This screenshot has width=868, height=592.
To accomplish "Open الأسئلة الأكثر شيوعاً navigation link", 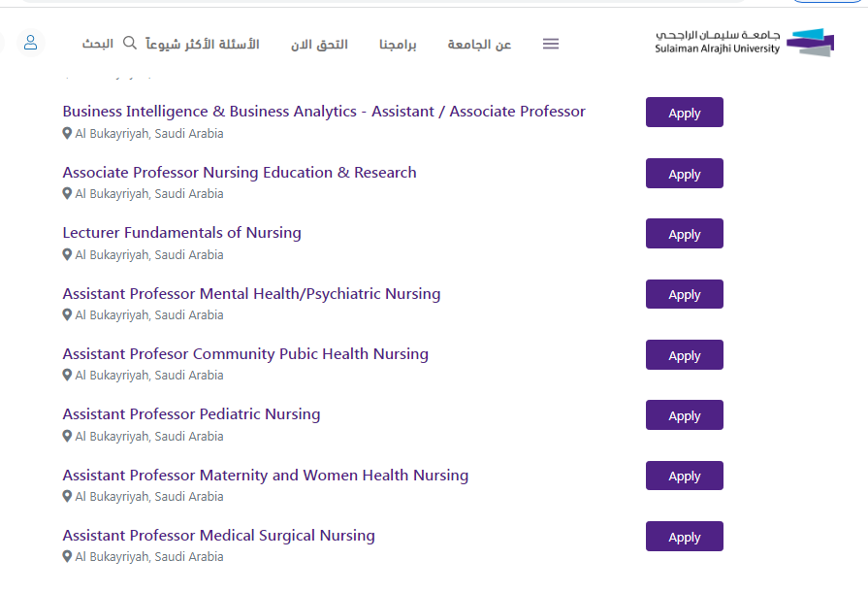I will [203, 45].
